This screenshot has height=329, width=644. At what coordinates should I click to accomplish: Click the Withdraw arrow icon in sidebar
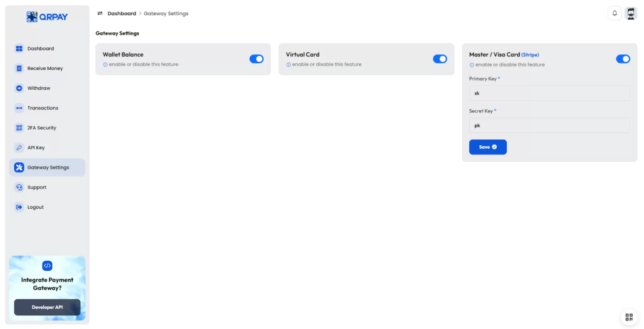click(x=19, y=88)
